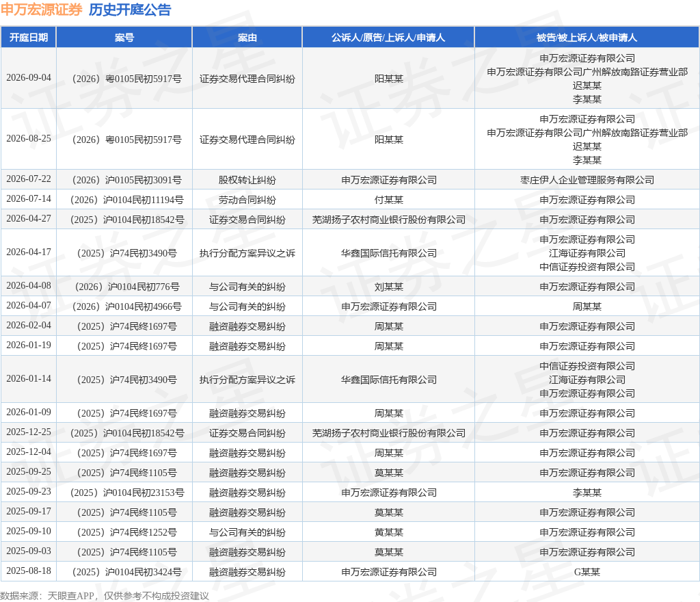Click plaintiff 黄某某 cell
This screenshot has width=700, height=602.
coord(388,532)
